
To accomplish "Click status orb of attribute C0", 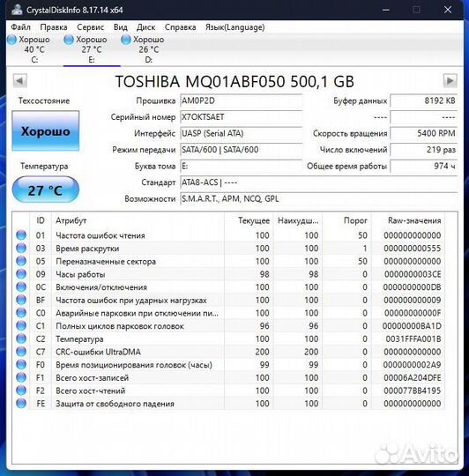I will click(x=21, y=313).
